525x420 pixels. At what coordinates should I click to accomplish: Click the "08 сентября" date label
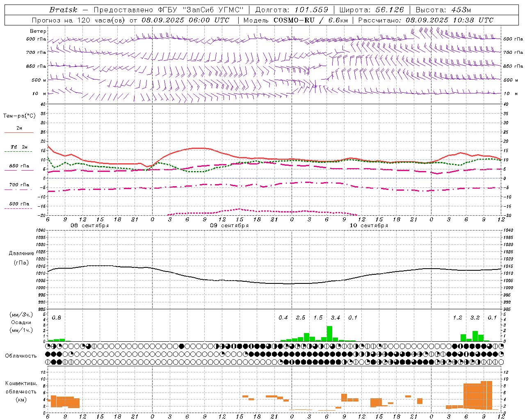coord(90,226)
